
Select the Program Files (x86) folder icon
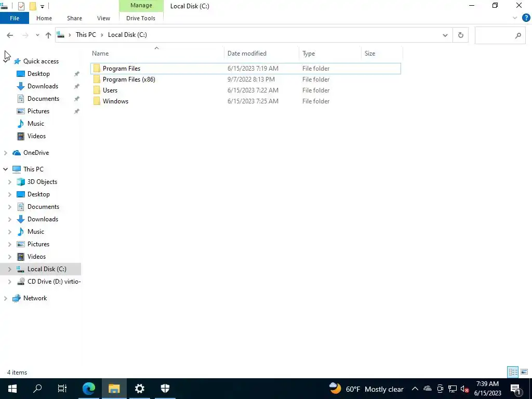97,79
